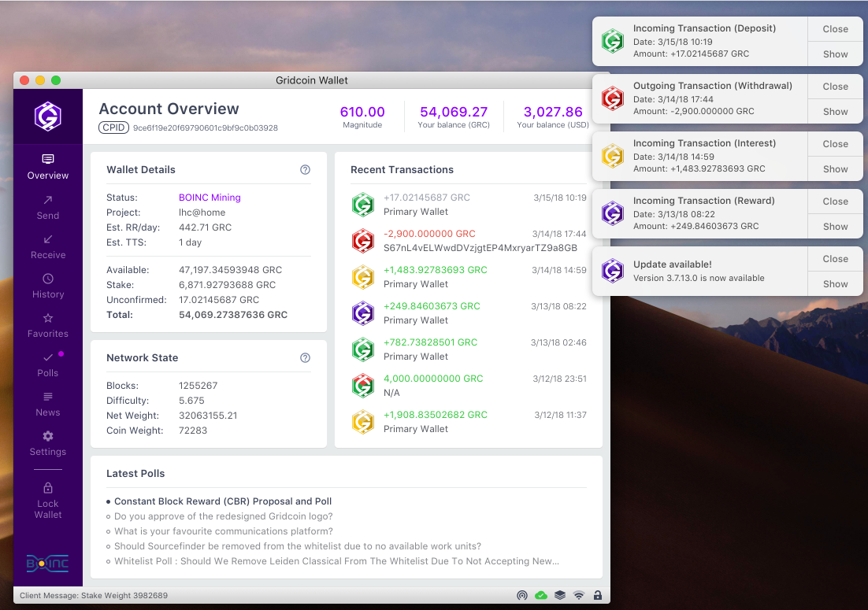Open the favourite communications platform poll
The height and width of the screenshot is (610, 868).
point(224,531)
